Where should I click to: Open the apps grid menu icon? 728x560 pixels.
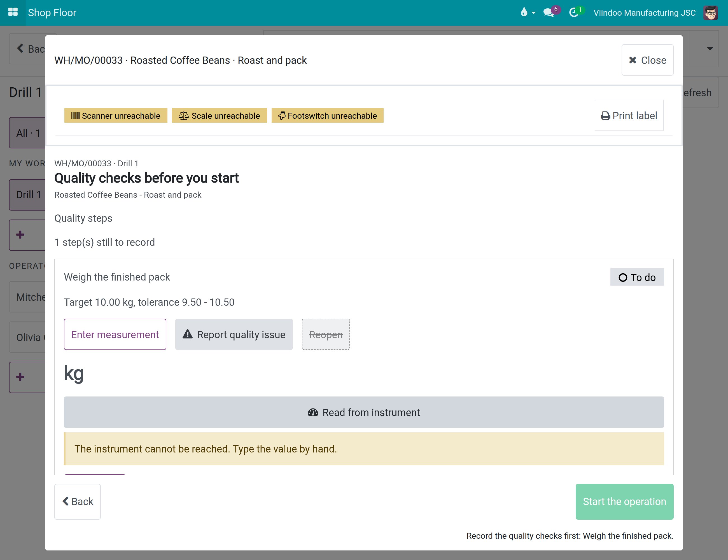[x=13, y=12]
